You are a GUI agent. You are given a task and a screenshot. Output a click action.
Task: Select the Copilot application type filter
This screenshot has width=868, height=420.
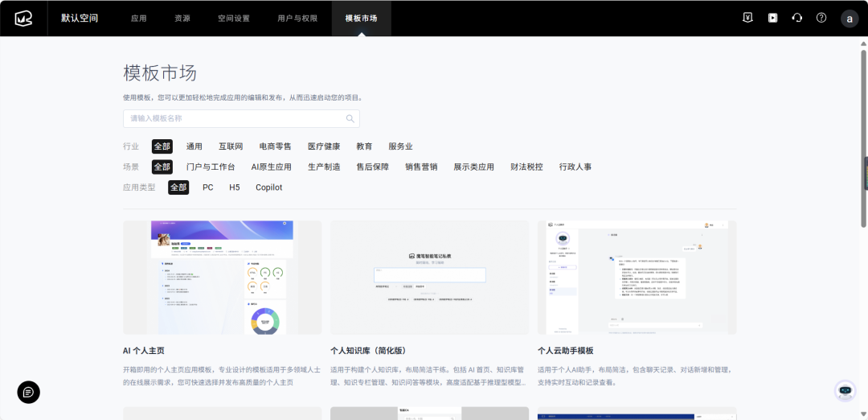tap(269, 187)
